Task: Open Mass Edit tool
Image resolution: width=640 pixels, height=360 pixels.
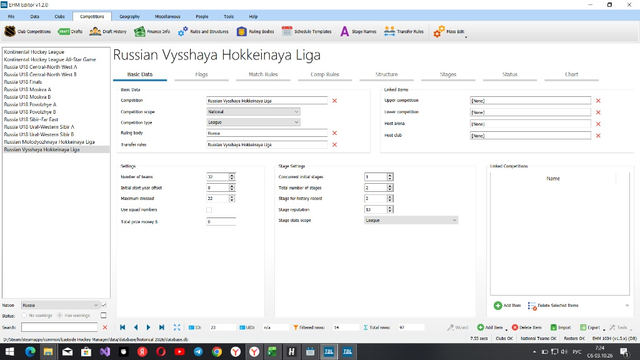Action: pos(449,31)
